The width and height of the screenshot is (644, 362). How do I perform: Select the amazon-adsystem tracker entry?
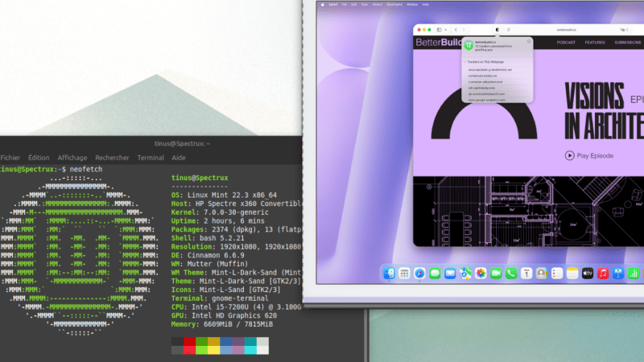485,82
